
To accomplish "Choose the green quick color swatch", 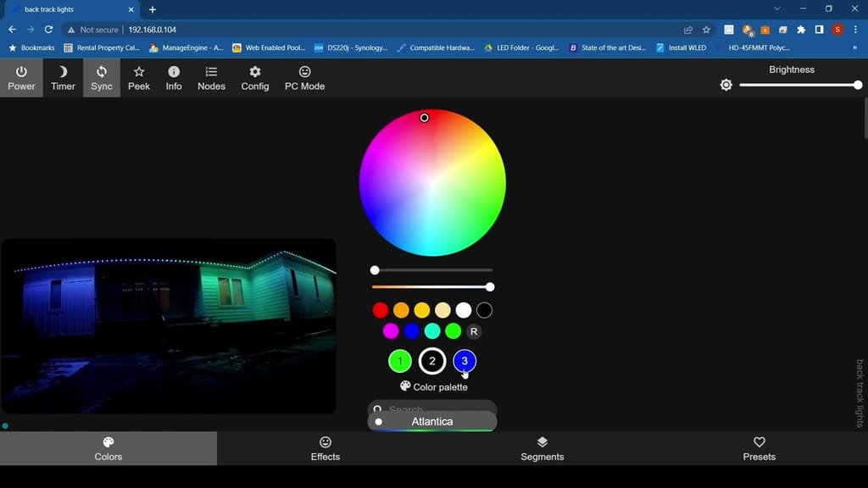I will coord(453,331).
